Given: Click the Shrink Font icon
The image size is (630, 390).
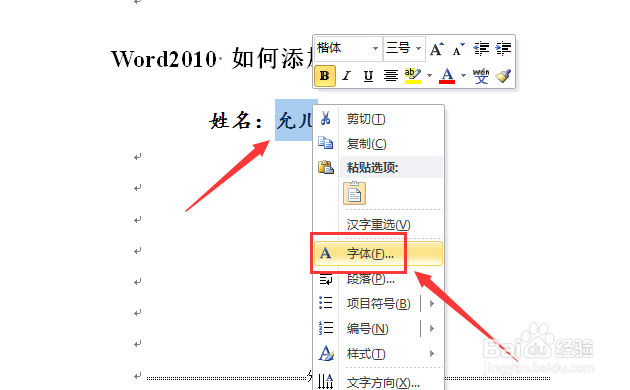Looking at the screenshot, I should pos(458,49).
